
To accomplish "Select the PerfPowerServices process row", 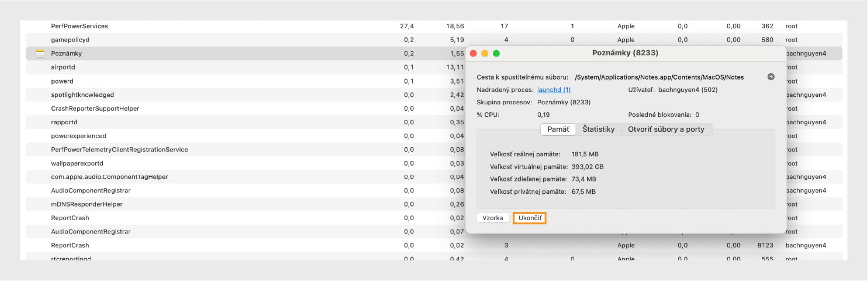I will click(x=80, y=26).
